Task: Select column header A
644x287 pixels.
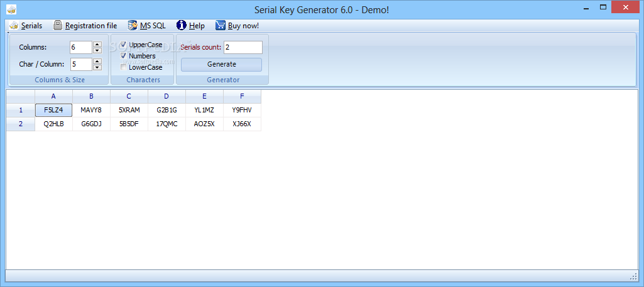Action: (x=53, y=97)
